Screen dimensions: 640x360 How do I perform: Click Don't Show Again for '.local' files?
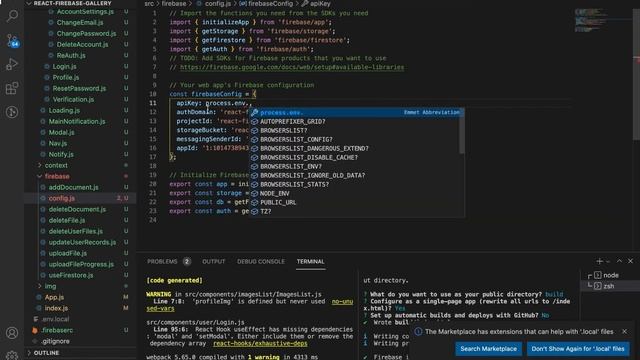point(578,349)
